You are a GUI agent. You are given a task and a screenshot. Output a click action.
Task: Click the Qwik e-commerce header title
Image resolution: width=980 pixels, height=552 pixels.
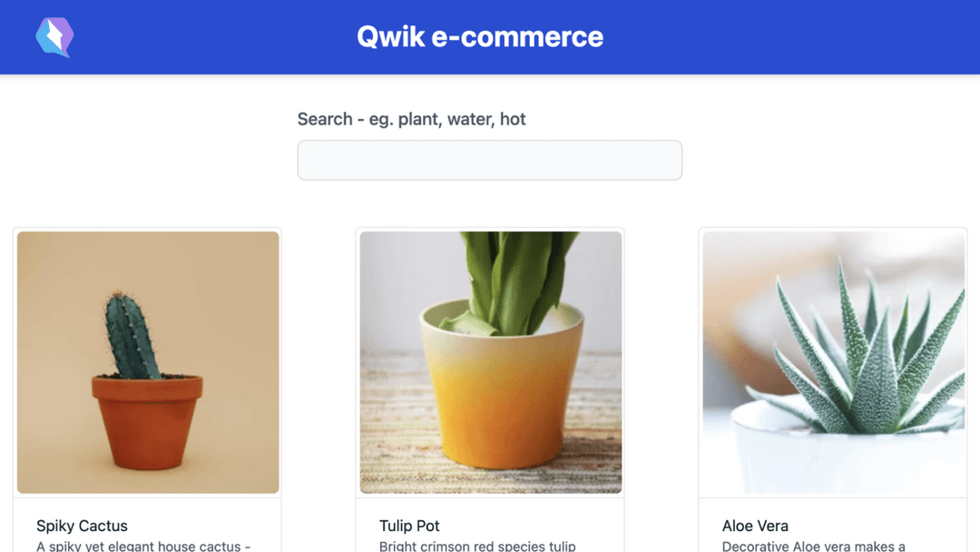480,37
